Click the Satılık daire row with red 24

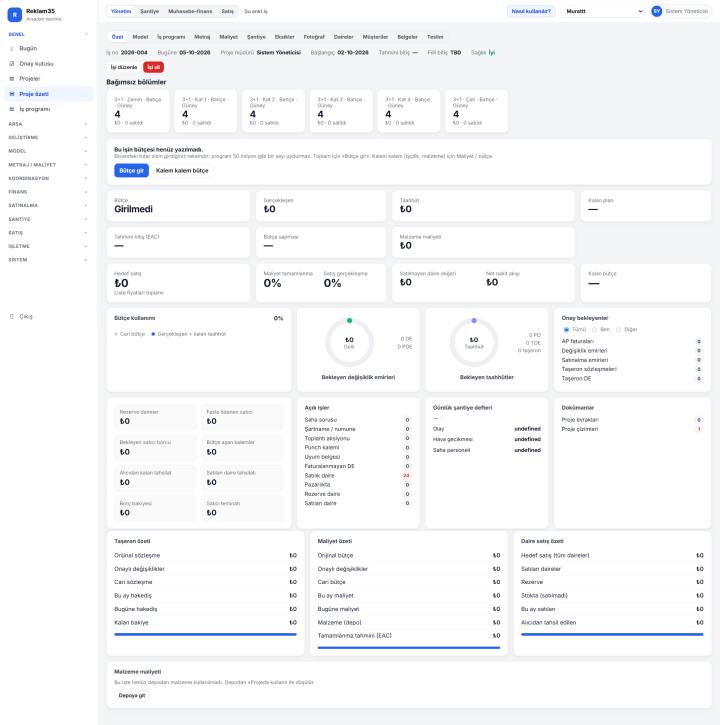point(357,475)
